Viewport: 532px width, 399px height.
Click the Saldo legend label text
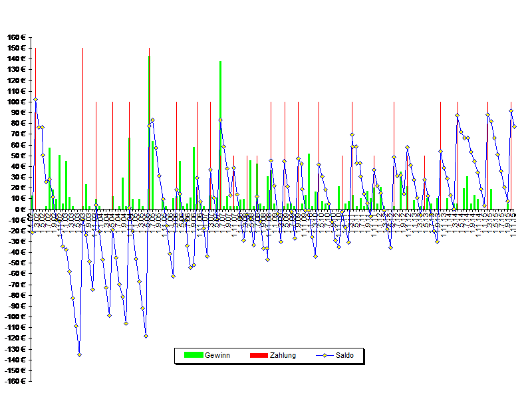click(x=344, y=355)
